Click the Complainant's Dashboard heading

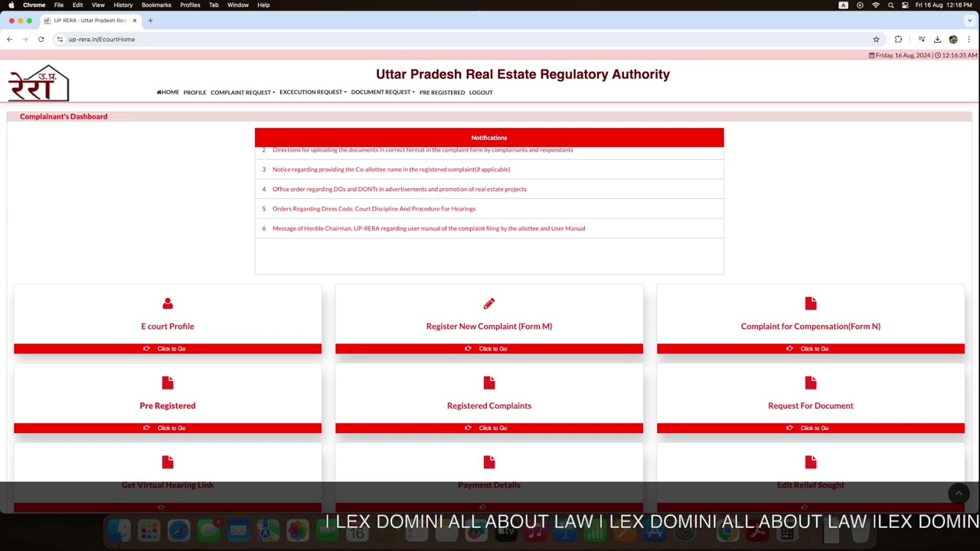[x=64, y=116]
